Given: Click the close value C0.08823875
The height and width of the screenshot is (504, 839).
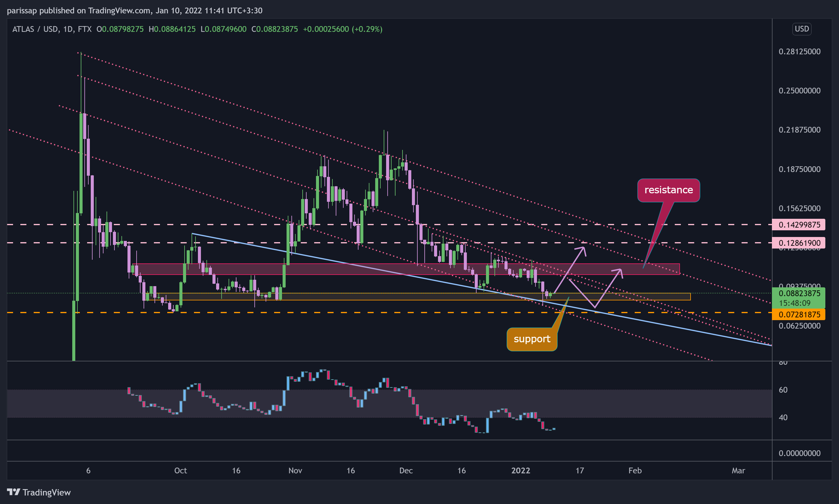Looking at the screenshot, I should coord(274,29).
